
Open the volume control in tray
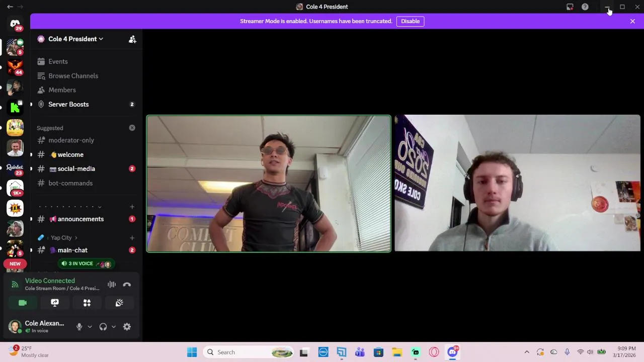point(590,352)
